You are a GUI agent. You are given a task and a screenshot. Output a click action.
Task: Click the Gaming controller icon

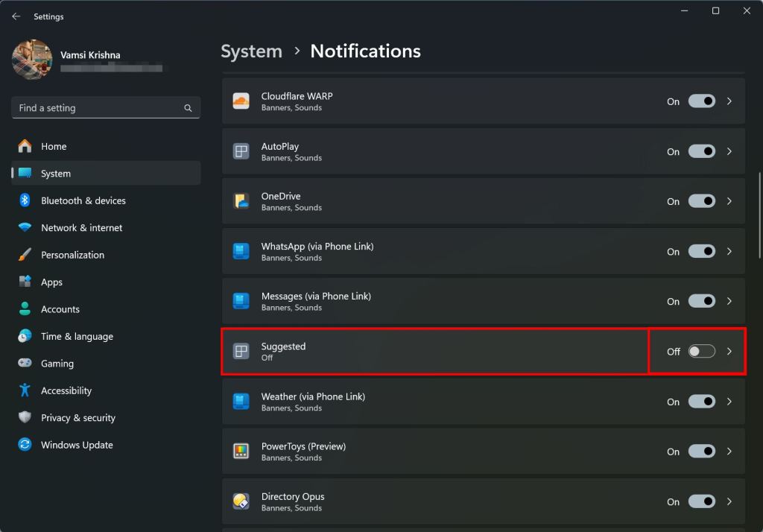point(25,363)
